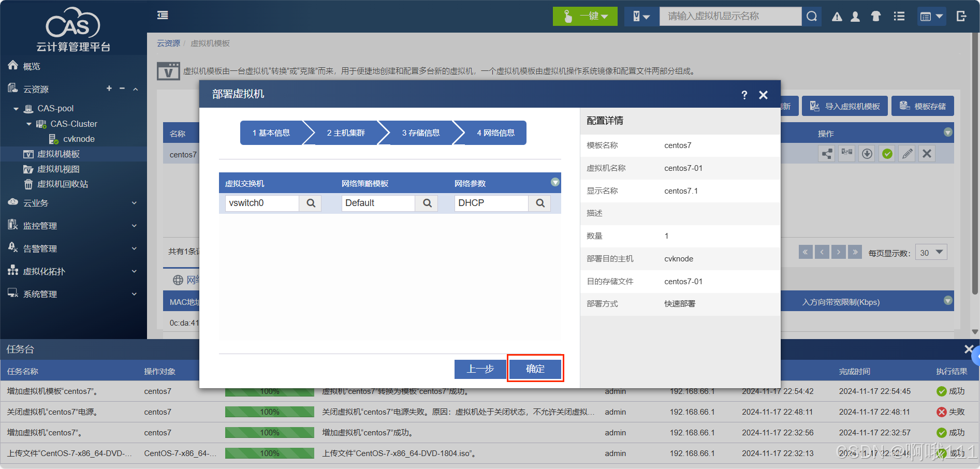Click the main page vertical scrollbar

pyautogui.click(x=975, y=165)
